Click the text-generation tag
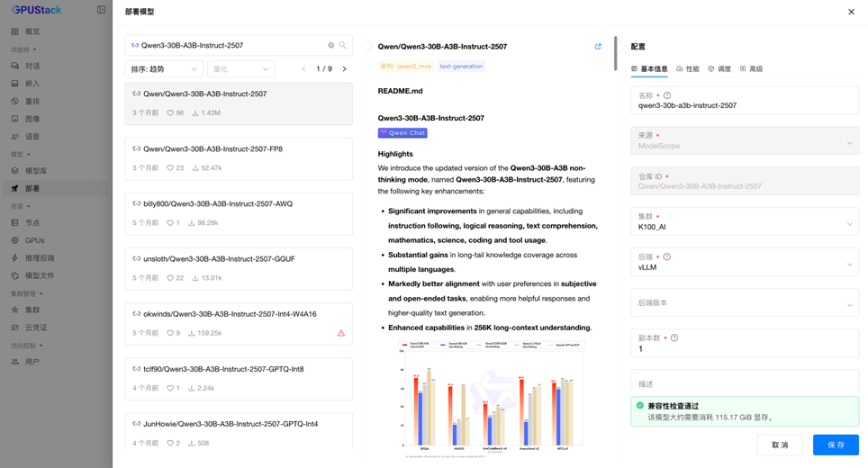Image resolution: width=868 pixels, height=468 pixels. [x=461, y=67]
